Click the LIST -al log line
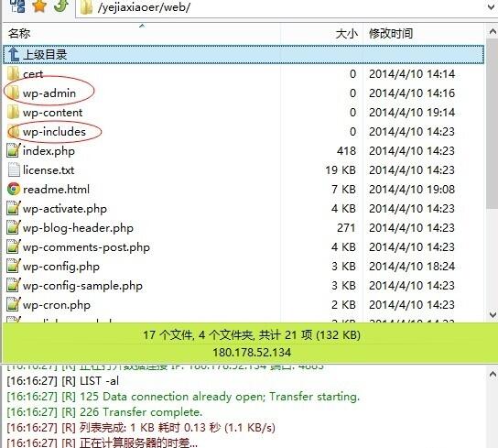 (63, 381)
